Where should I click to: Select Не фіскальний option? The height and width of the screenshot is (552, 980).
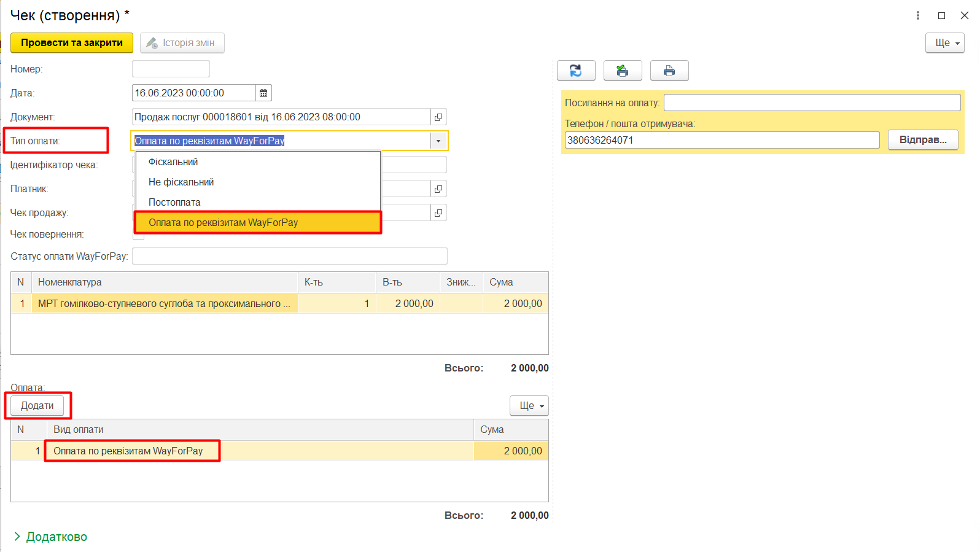(181, 182)
